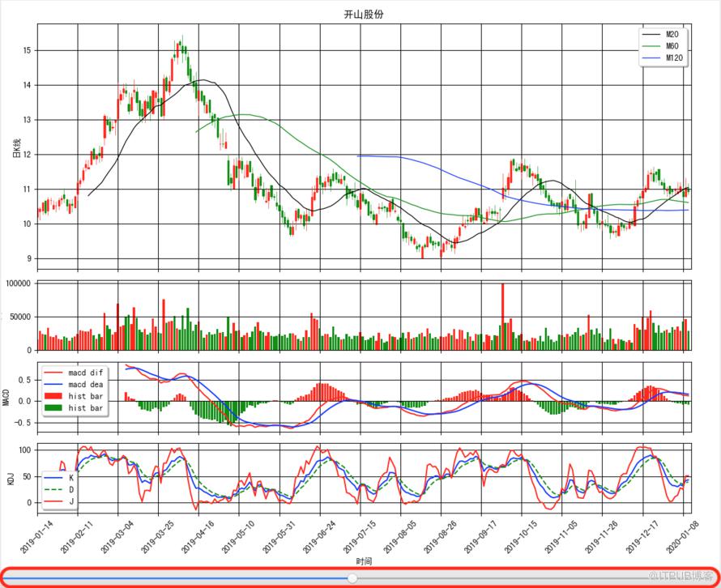Click the 时间 x-axis label
The height and width of the screenshot is (588, 721).
pyautogui.click(x=364, y=561)
